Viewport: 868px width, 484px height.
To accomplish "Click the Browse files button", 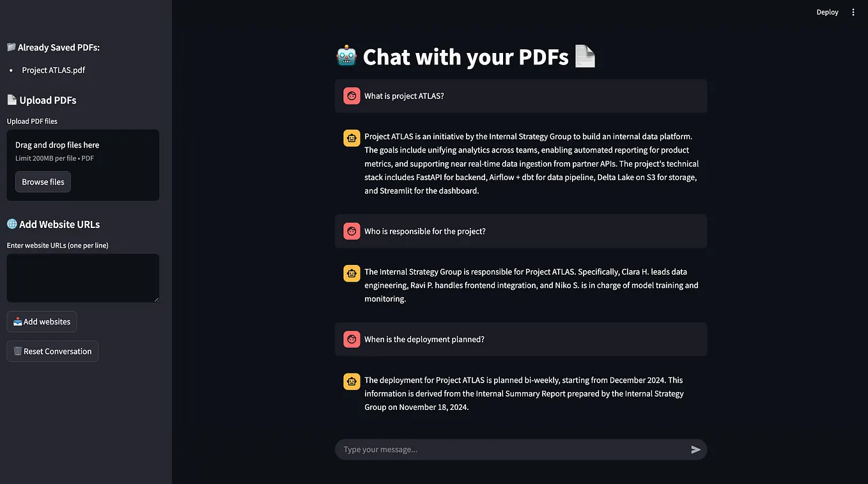I will [43, 182].
